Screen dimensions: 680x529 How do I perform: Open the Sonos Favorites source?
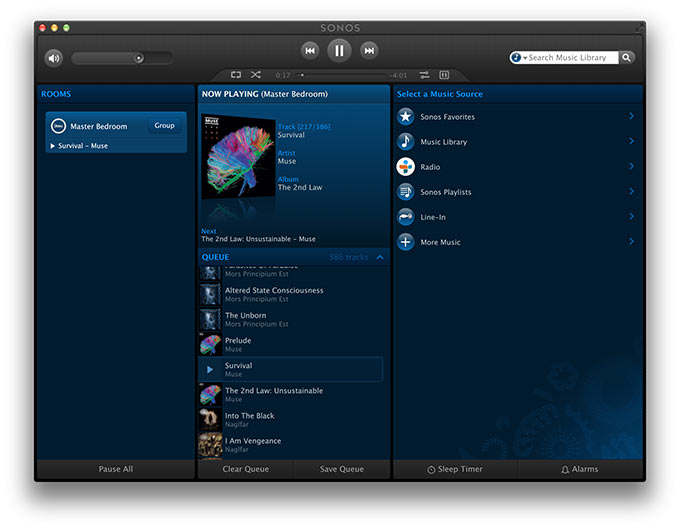517,117
